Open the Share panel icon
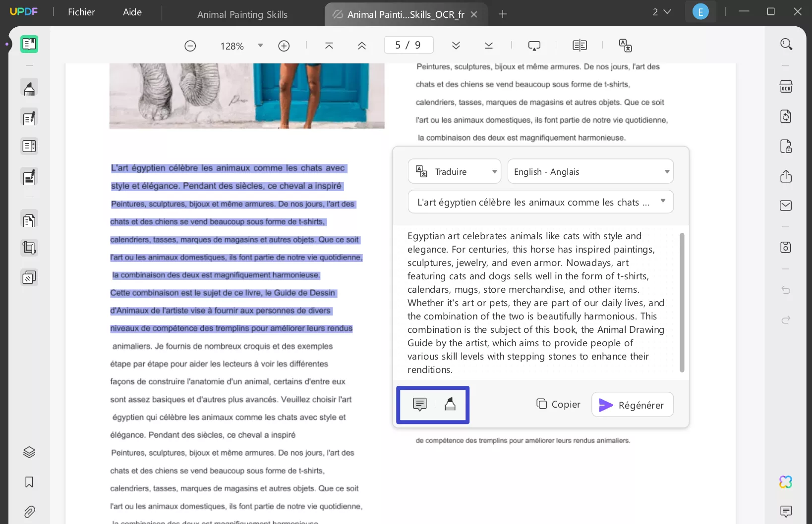The width and height of the screenshot is (812, 524). (x=786, y=177)
